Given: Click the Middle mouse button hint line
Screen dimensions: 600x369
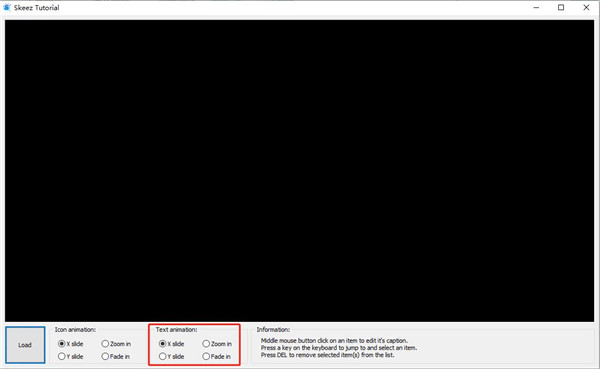Looking at the screenshot, I should click(334, 340).
